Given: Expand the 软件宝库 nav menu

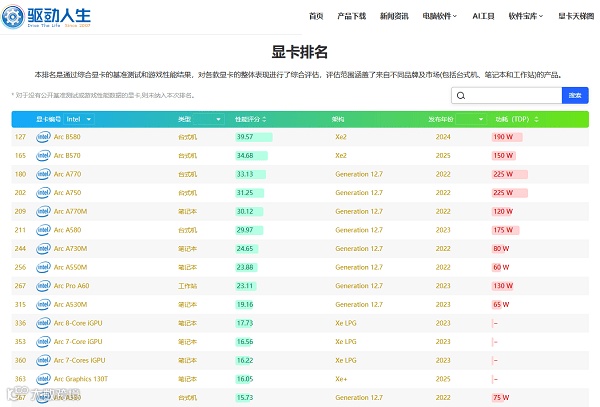Looking at the screenshot, I should click(526, 16).
